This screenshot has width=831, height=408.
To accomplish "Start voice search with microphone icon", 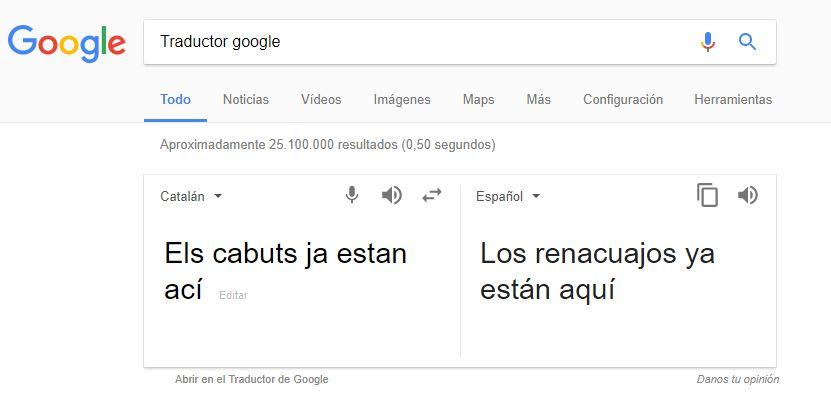I will [x=708, y=42].
